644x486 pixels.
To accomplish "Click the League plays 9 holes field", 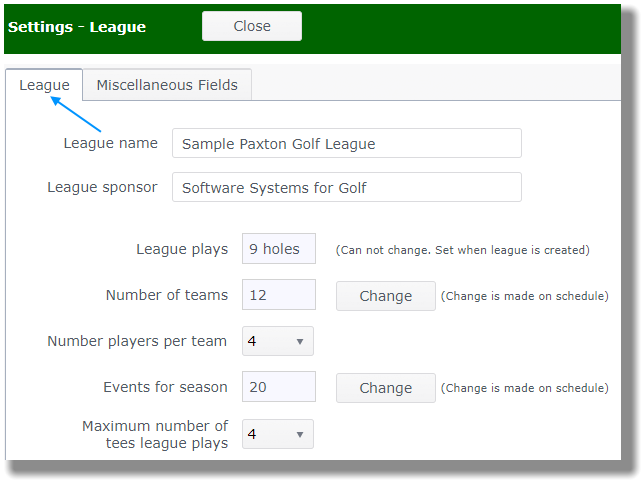I will 278,249.
